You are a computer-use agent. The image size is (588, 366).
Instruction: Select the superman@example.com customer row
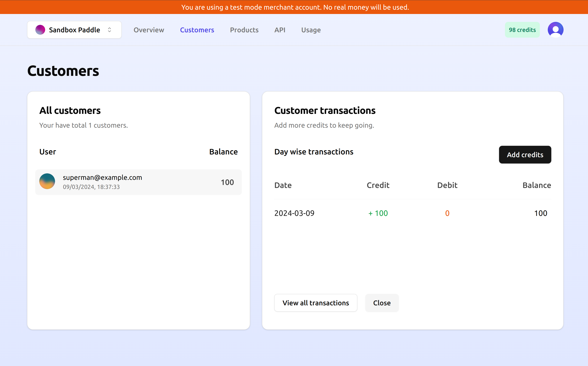coord(138,182)
